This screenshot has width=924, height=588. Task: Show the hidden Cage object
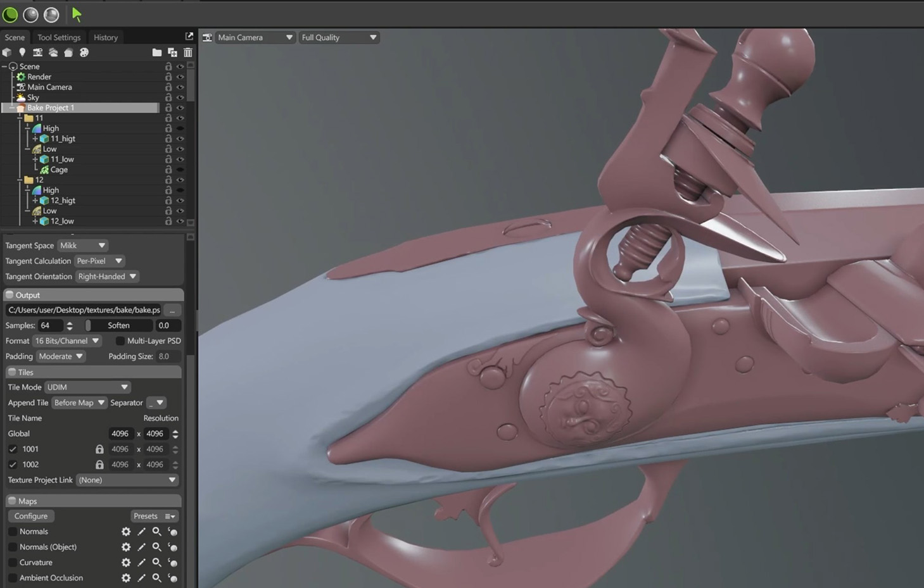180,170
